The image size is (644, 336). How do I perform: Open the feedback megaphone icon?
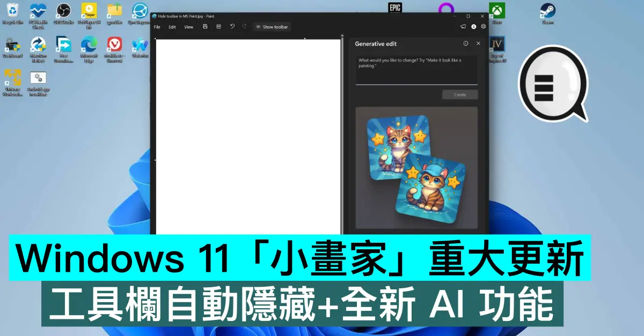[x=463, y=27]
